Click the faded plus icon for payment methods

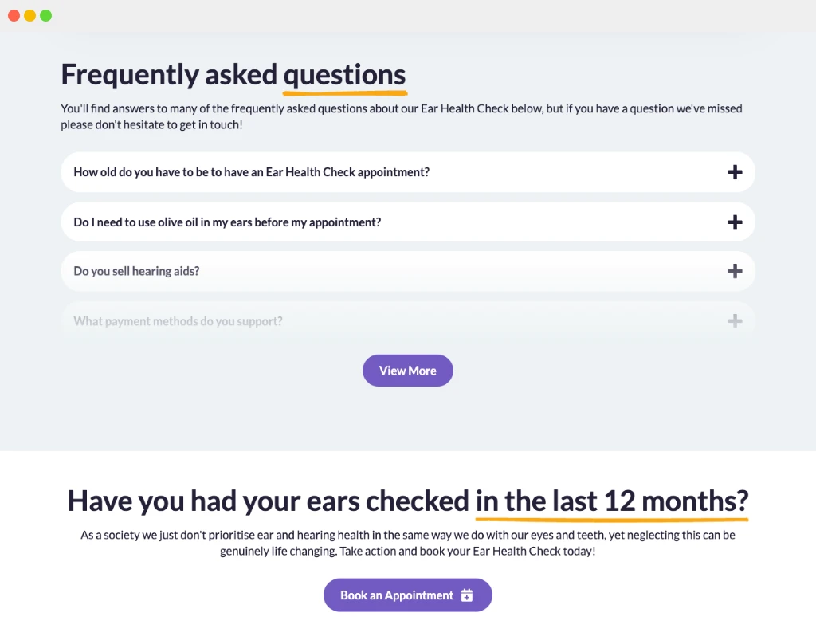pyautogui.click(x=735, y=321)
